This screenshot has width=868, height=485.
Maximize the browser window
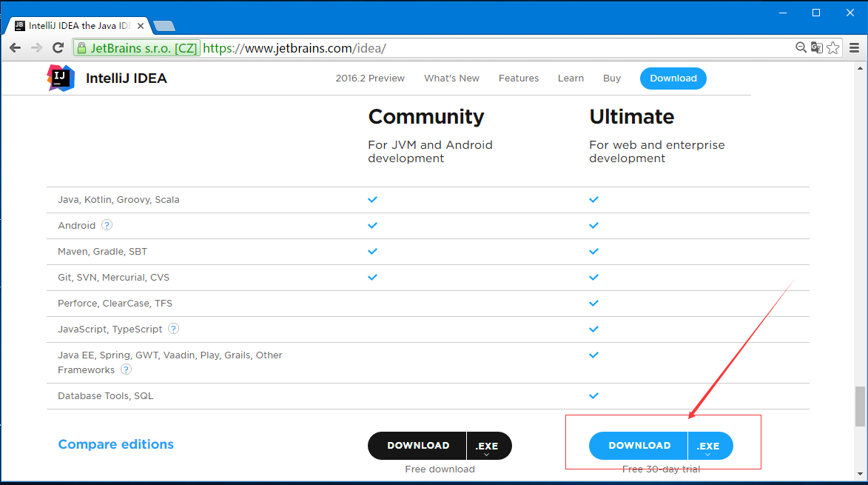click(x=816, y=13)
